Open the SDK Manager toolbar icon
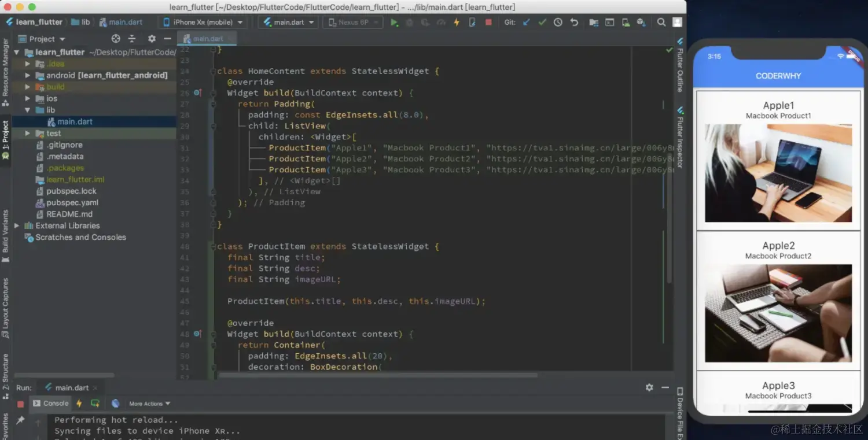This screenshot has height=440, width=868. click(x=641, y=22)
